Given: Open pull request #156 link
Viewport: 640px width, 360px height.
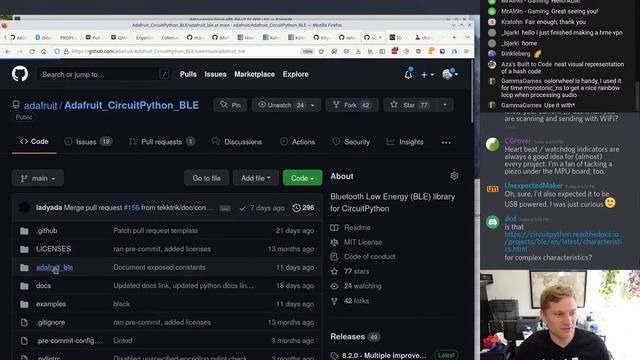Looking at the screenshot, I should (131, 208).
